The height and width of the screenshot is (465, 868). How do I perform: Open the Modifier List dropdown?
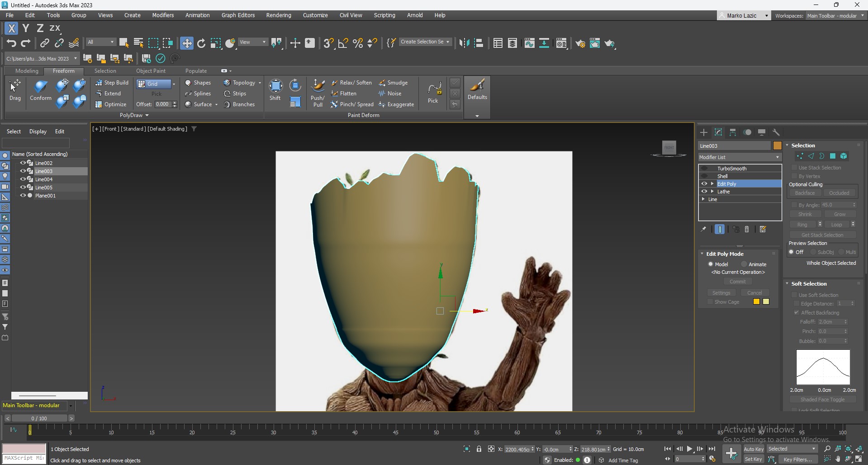click(740, 157)
